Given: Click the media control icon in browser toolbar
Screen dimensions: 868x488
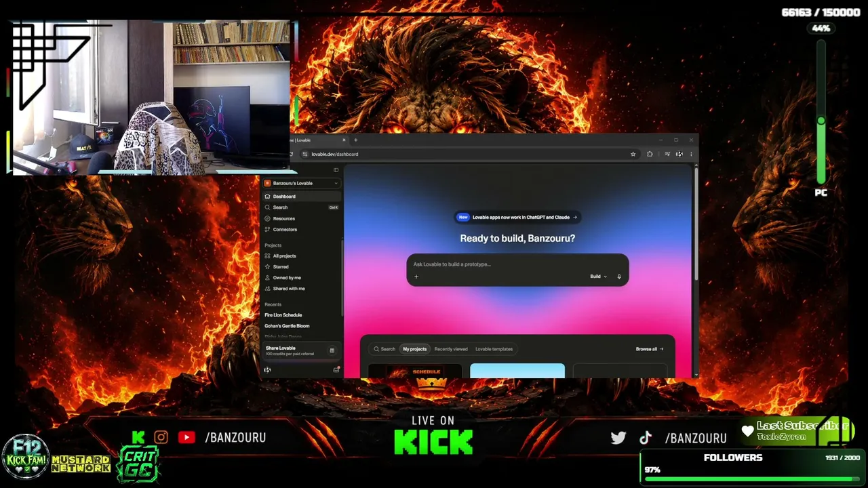Looking at the screenshot, I should tap(667, 154).
